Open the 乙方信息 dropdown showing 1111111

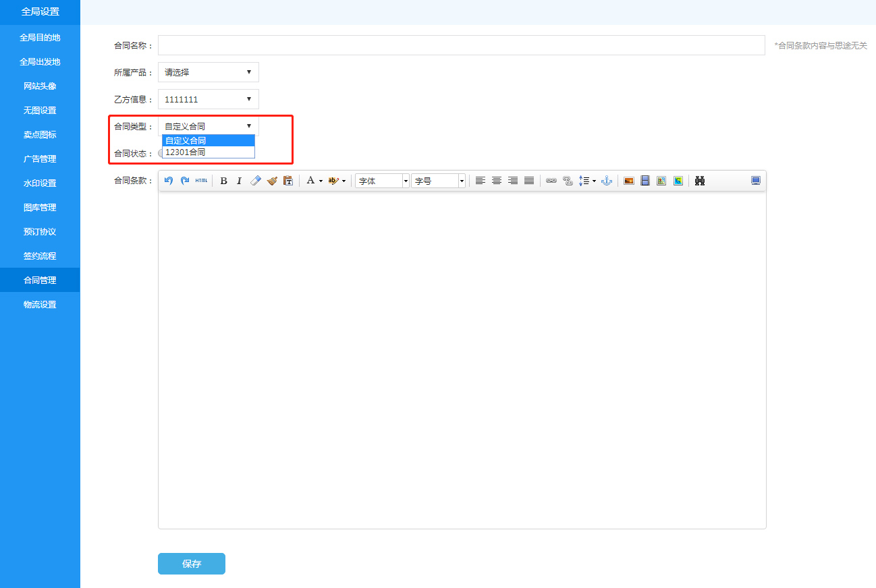[208, 99]
